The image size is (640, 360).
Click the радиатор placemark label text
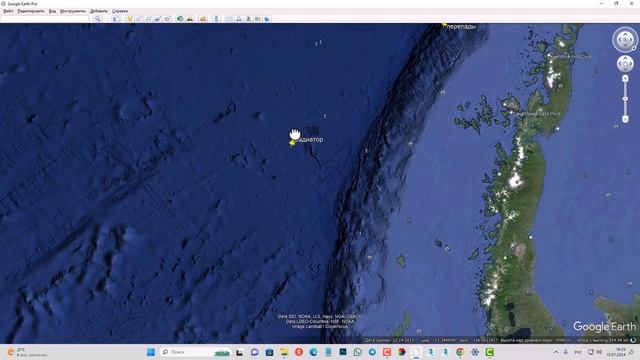(309, 140)
